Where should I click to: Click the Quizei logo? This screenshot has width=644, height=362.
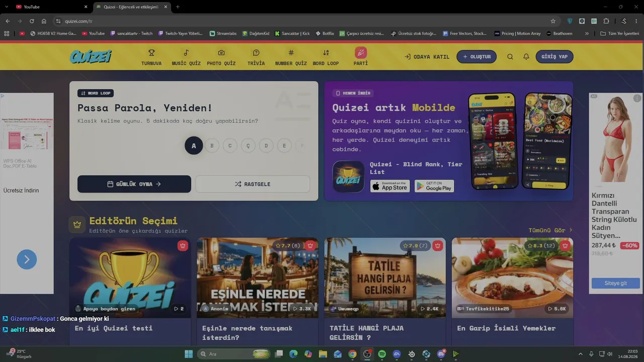(91, 56)
